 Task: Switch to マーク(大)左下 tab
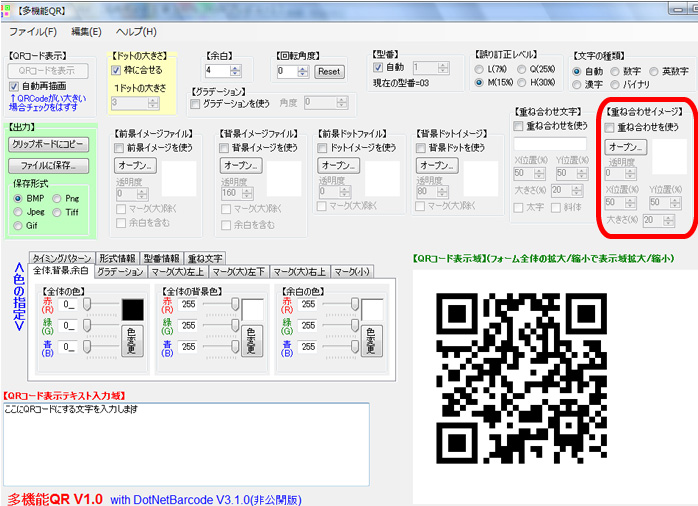coord(238,272)
